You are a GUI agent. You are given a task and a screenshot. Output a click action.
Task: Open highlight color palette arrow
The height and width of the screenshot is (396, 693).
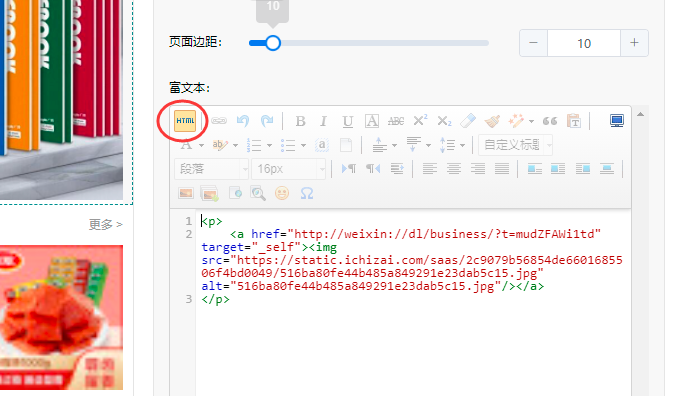point(235,145)
